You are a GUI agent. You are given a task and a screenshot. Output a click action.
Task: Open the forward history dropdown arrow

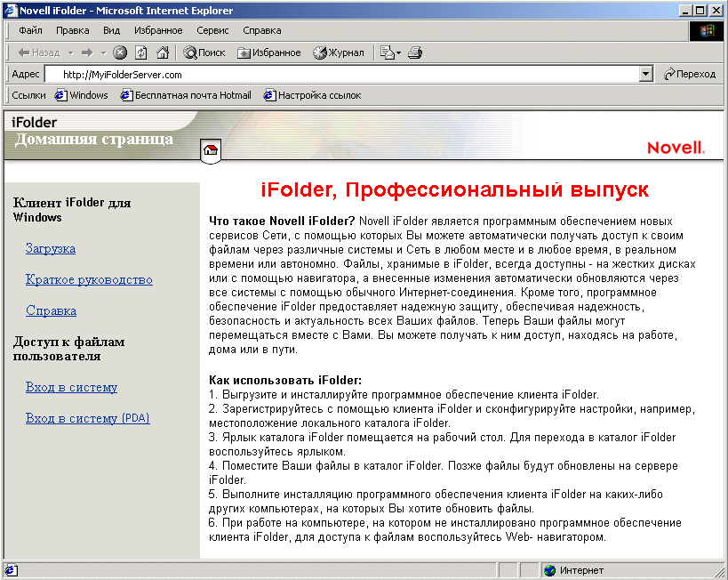103,53
